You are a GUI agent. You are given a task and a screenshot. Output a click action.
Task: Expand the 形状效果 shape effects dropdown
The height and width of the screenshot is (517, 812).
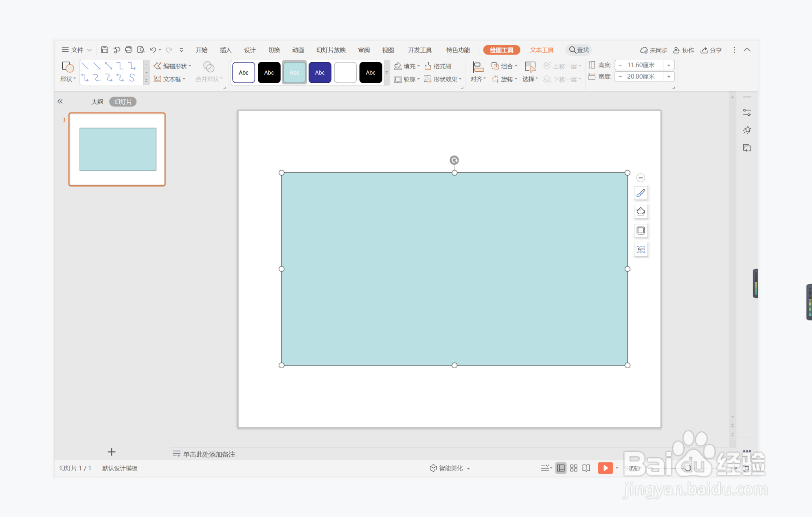(443, 79)
